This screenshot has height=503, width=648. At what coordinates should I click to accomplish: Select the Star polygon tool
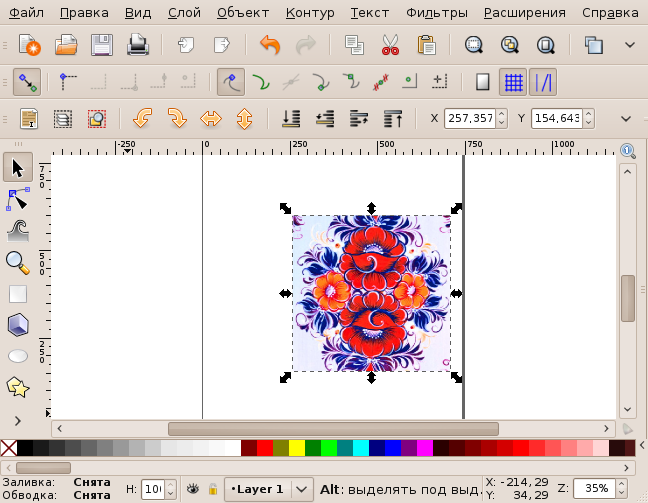tap(18, 387)
